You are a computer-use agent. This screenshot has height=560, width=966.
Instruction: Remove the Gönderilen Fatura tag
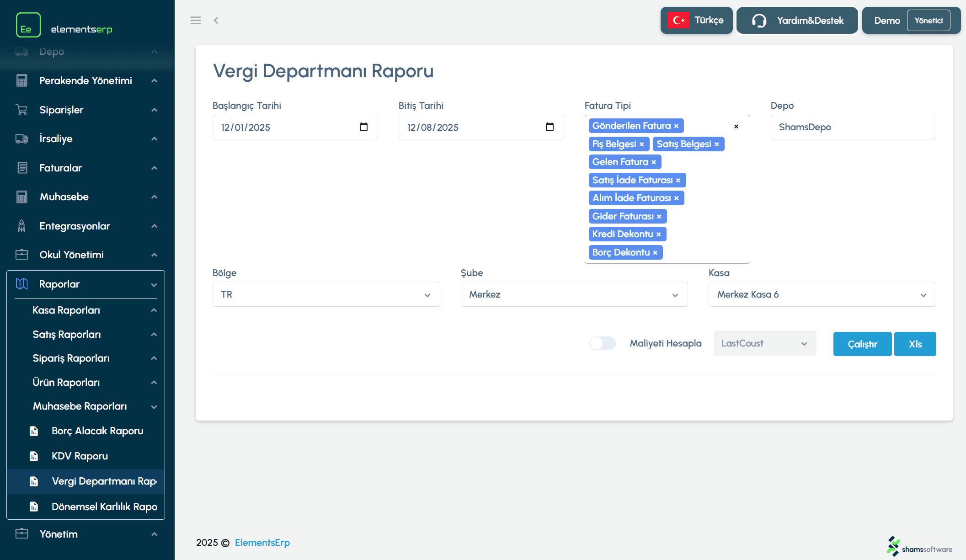coord(676,126)
